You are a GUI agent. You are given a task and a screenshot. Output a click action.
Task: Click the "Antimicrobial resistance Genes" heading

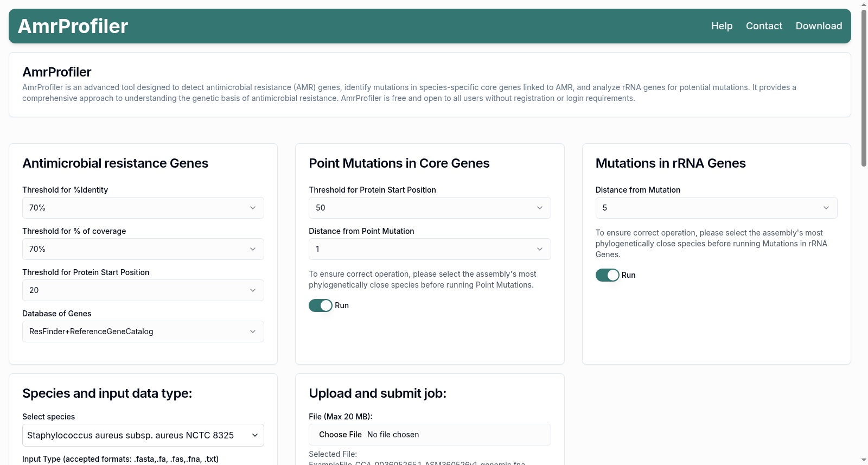click(115, 163)
